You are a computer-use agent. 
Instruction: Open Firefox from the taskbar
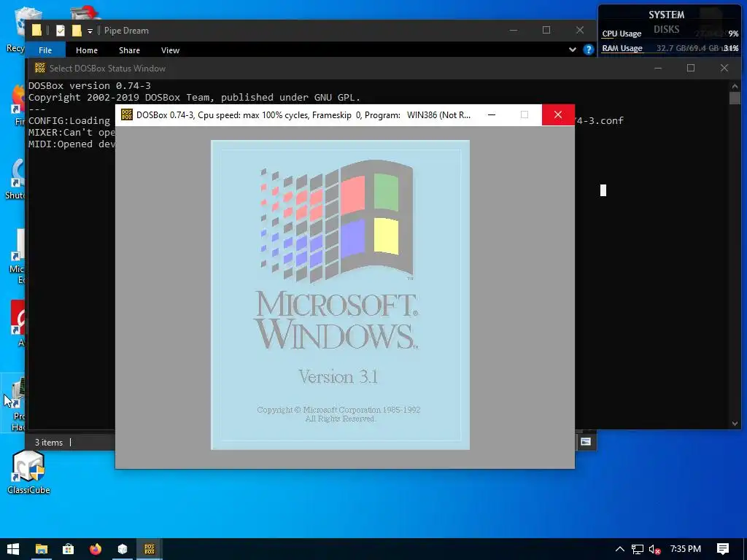click(96, 549)
